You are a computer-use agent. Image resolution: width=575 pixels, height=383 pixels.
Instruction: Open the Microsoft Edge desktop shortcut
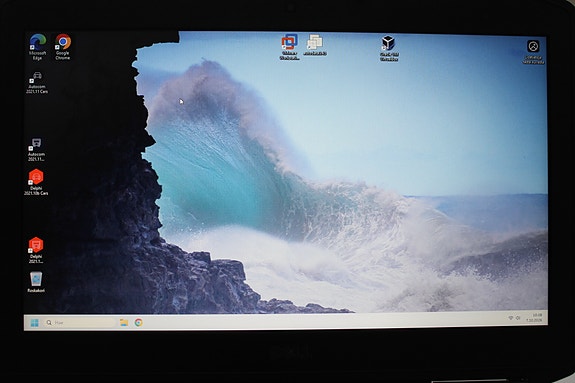(37, 47)
